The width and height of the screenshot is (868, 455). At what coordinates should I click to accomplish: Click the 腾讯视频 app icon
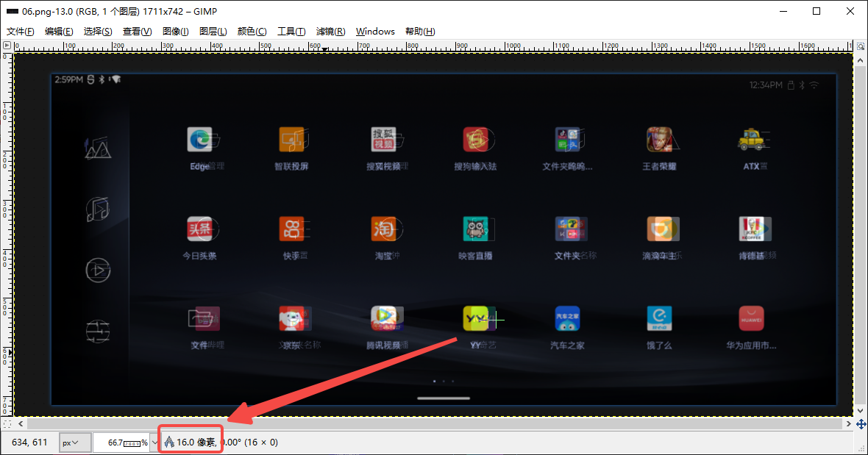tap(384, 318)
